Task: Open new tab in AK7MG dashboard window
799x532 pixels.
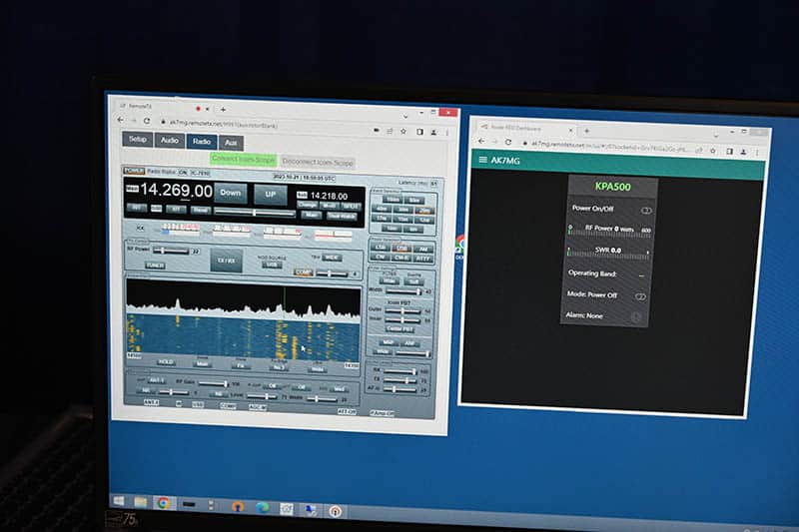Action: pyautogui.click(x=586, y=131)
